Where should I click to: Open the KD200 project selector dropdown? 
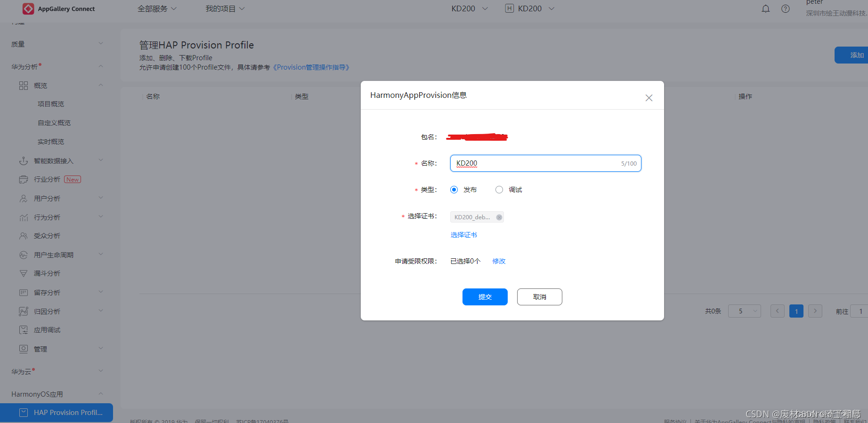pyautogui.click(x=470, y=8)
